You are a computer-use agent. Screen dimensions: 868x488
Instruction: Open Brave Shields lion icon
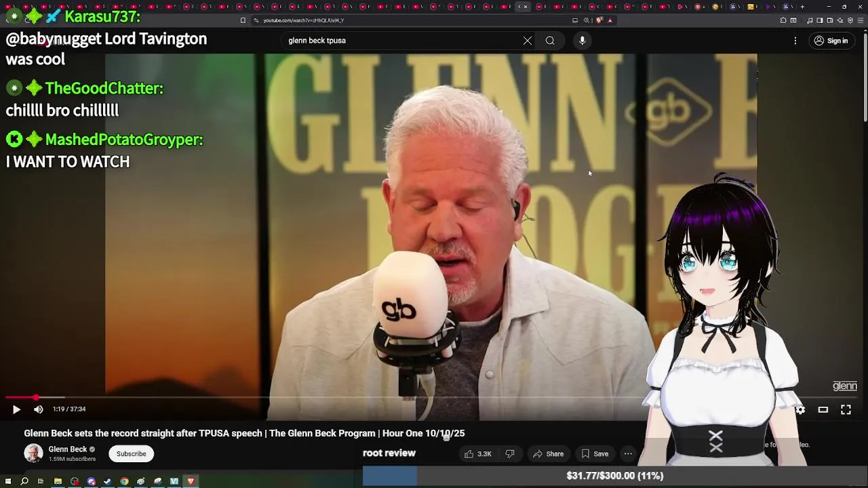click(599, 20)
